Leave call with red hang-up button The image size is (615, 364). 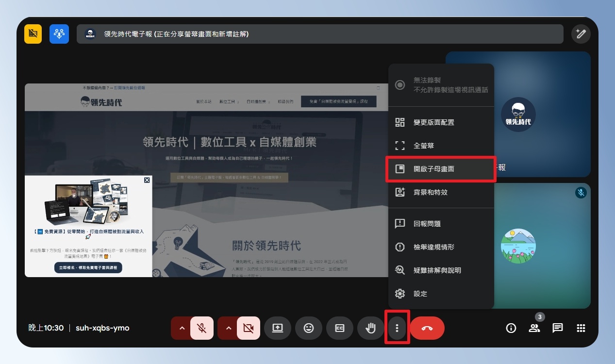pyautogui.click(x=427, y=328)
